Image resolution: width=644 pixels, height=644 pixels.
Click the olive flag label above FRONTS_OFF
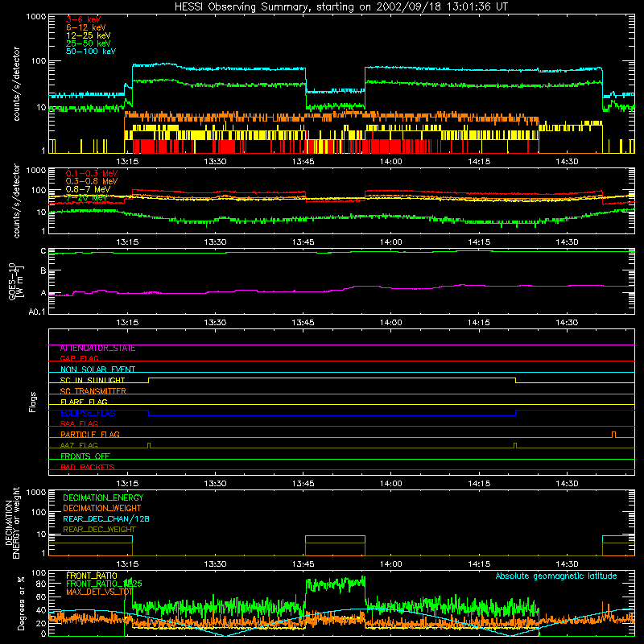pos(79,446)
